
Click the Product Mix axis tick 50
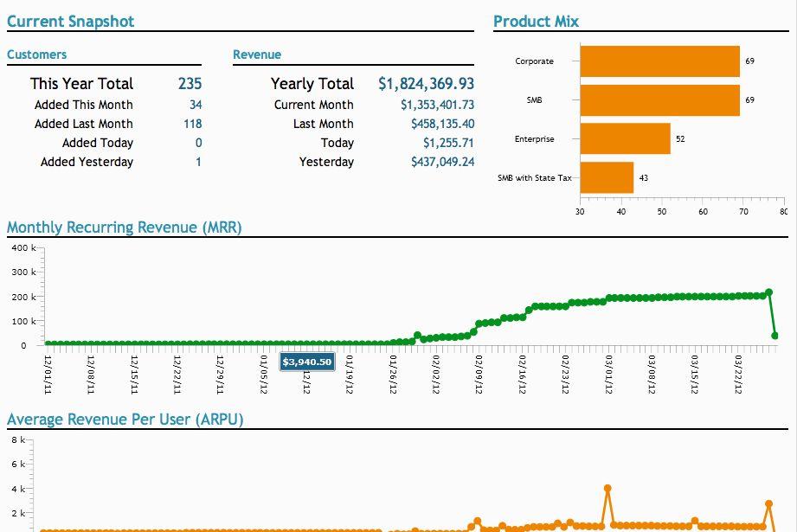coord(662,211)
